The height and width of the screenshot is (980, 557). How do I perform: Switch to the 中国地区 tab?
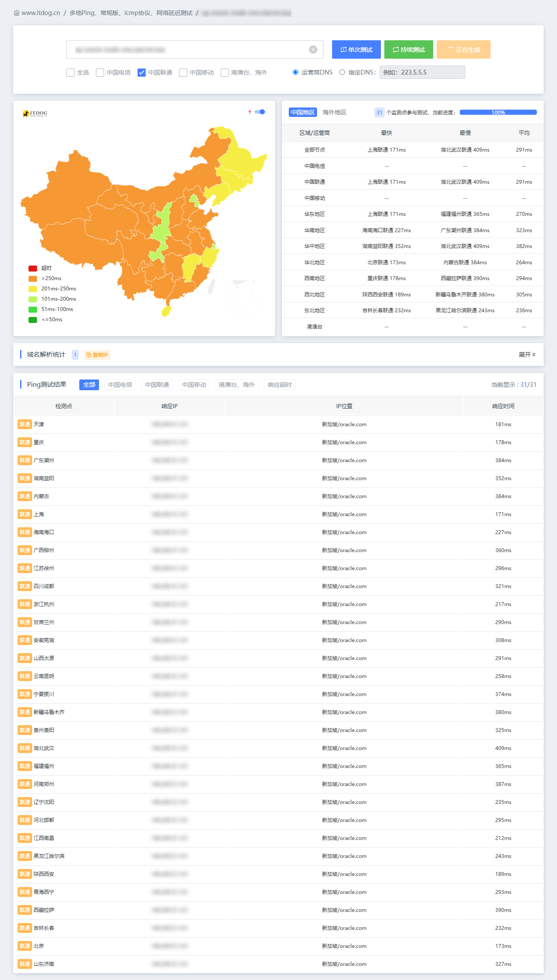click(x=303, y=112)
